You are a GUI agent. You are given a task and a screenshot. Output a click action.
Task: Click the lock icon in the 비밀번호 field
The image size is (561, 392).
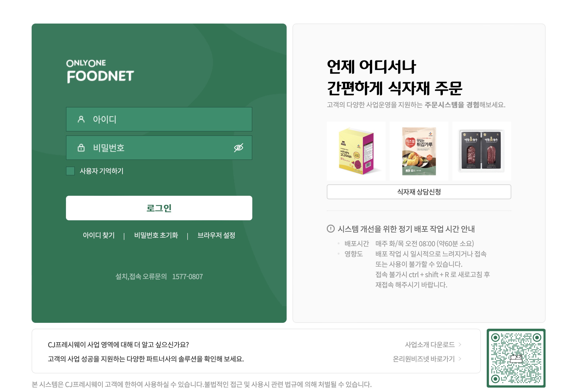tap(81, 148)
